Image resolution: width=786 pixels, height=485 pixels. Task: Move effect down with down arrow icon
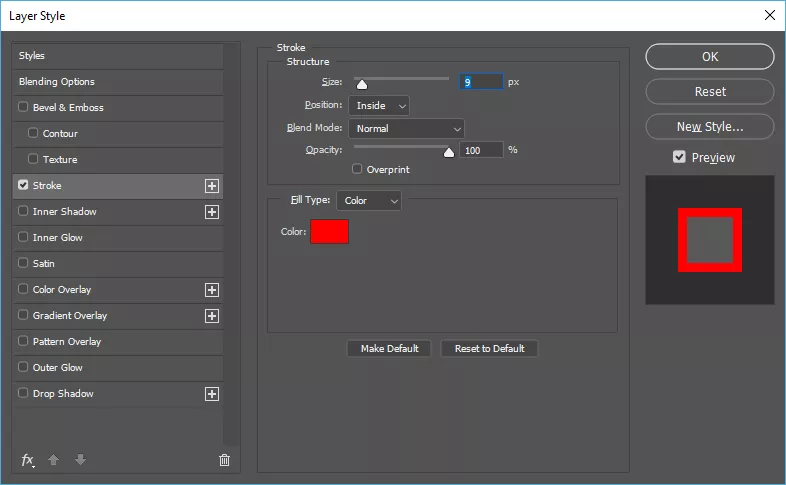pos(80,459)
